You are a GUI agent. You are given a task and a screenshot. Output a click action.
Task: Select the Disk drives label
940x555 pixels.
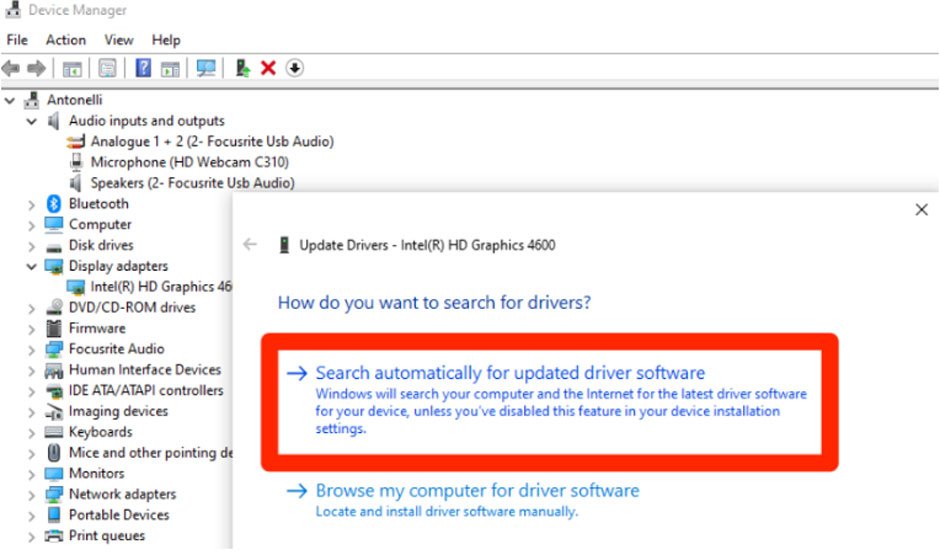tap(101, 245)
